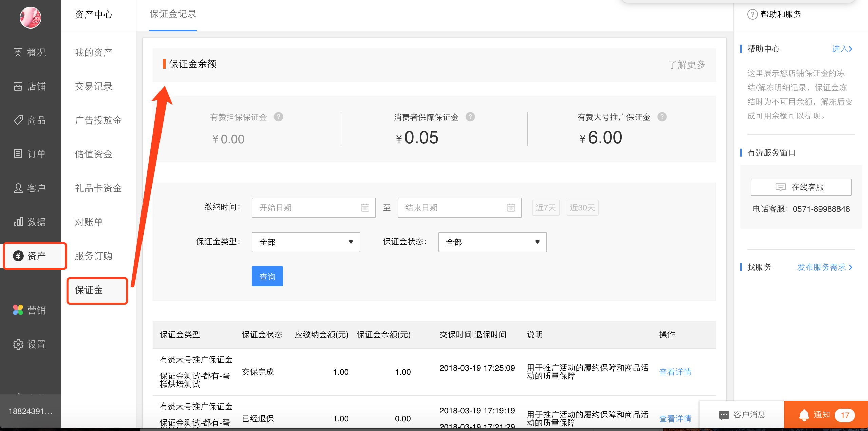Click the orange 通知 button
This screenshot has width=868, height=431.
[826, 415]
